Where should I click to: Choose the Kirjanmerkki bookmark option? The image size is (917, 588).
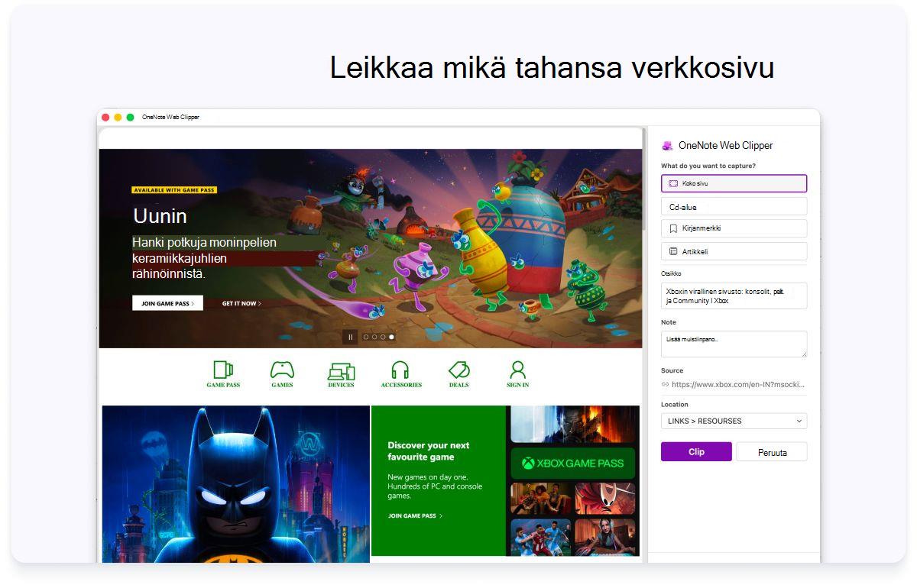(x=734, y=228)
